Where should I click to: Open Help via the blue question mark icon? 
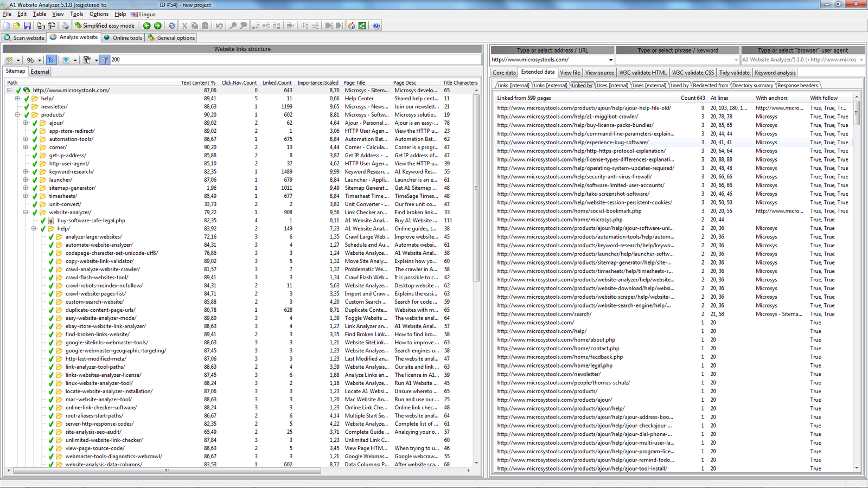376,25
